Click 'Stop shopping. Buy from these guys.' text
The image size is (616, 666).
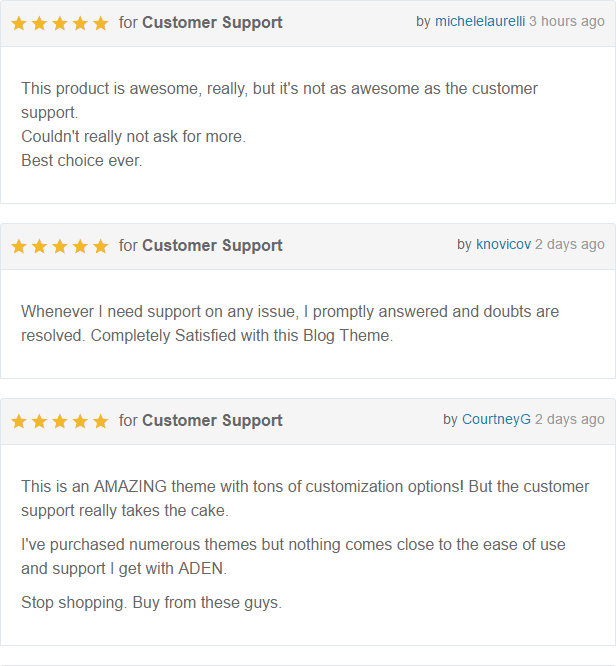click(151, 602)
